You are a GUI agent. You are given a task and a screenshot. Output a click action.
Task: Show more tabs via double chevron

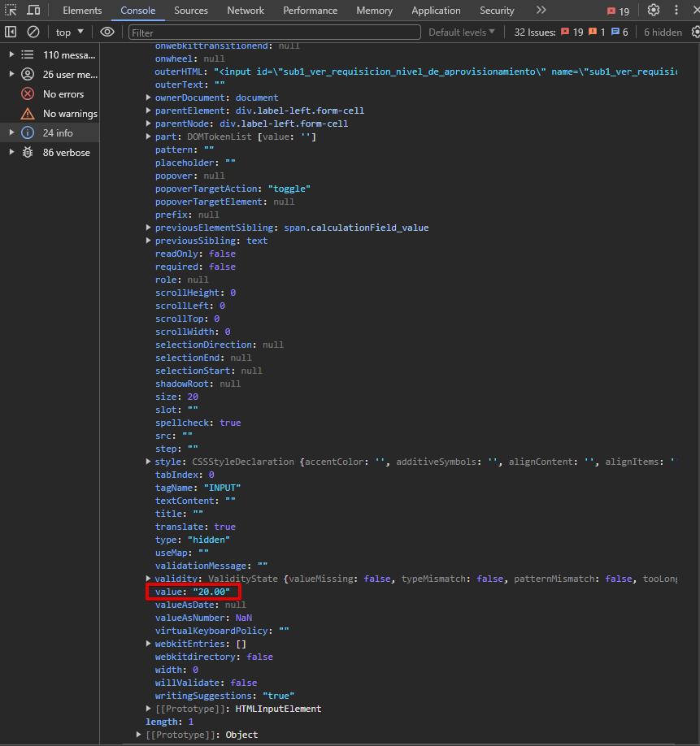tap(541, 11)
